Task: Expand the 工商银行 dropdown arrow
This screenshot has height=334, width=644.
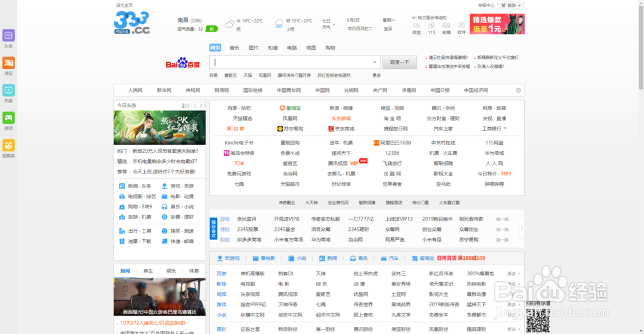Action: (x=505, y=128)
